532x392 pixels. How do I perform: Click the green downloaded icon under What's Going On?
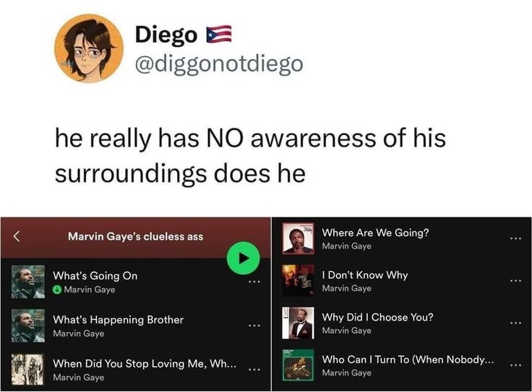[57, 289]
